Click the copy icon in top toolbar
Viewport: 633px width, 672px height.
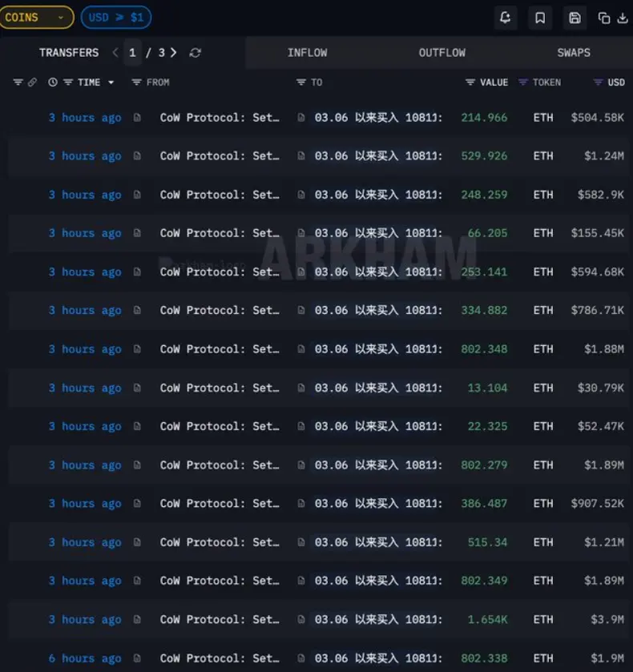604,18
